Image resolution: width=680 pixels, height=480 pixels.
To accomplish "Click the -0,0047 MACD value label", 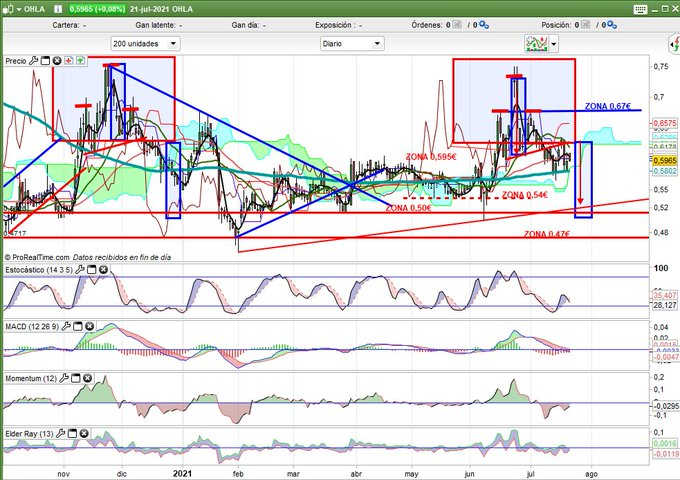I will pyautogui.click(x=664, y=357).
